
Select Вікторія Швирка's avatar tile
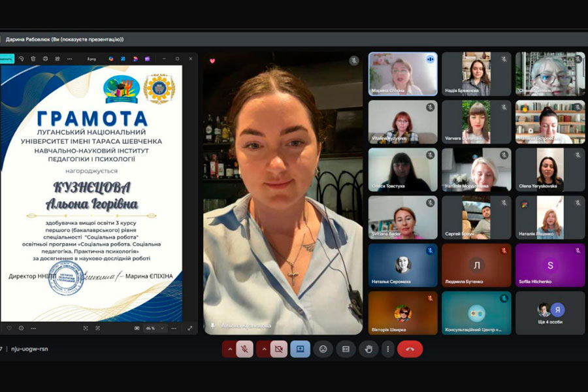(x=402, y=313)
